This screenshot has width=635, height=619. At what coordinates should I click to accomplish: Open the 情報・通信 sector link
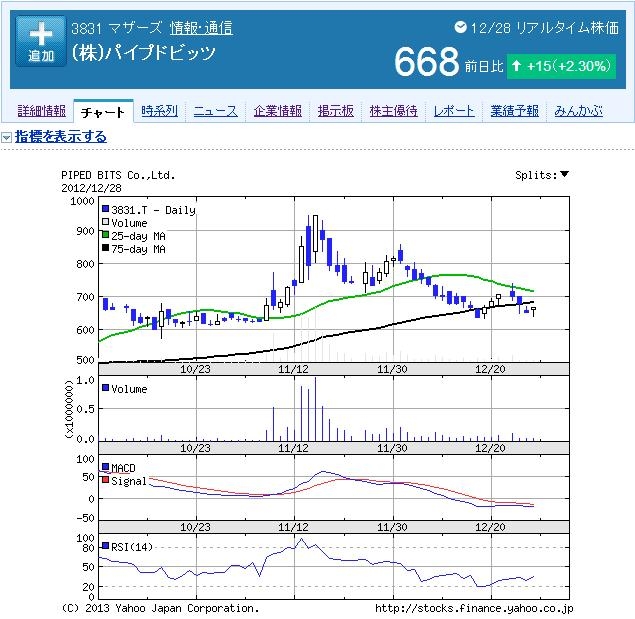click(201, 28)
